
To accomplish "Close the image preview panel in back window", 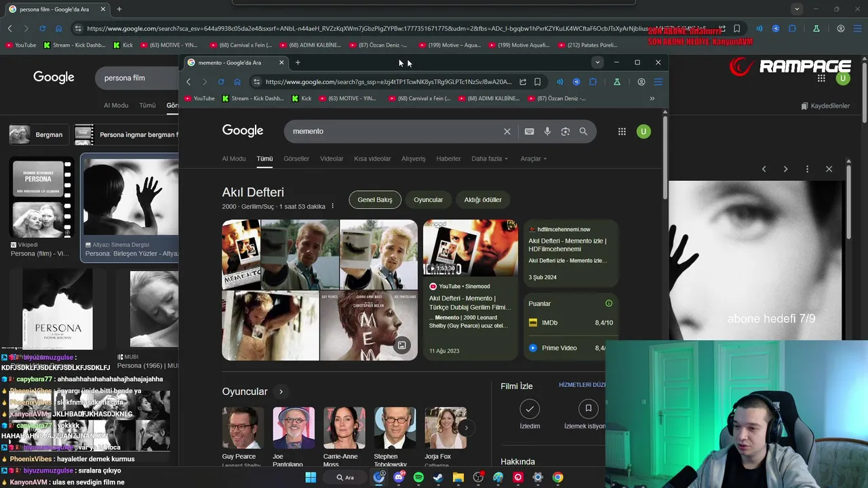I will (x=829, y=169).
